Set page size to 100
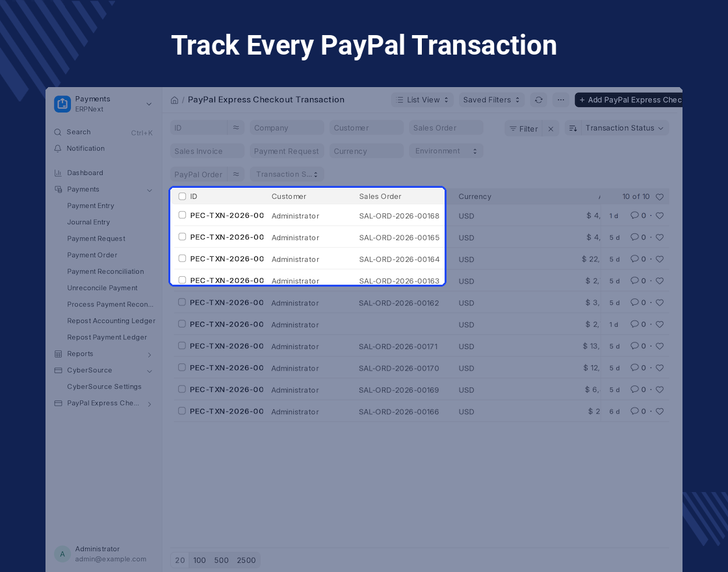 coord(200,560)
